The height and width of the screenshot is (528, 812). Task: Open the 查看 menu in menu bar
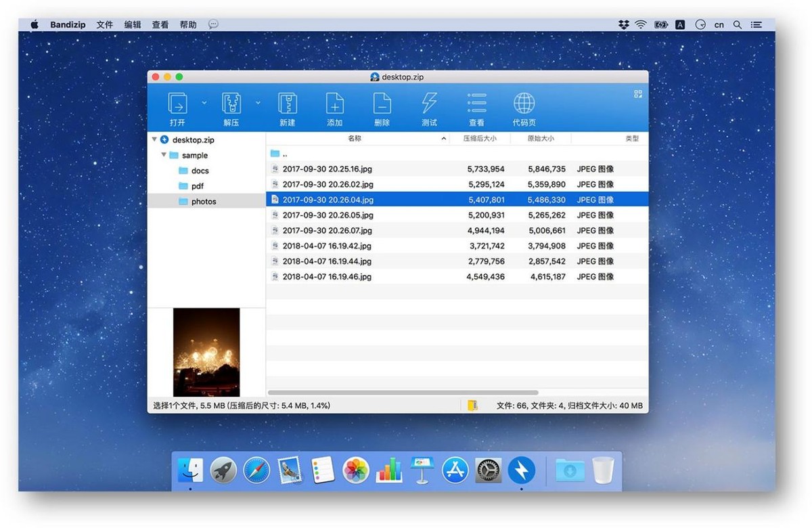pyautogui.click(x=160, y=24)
